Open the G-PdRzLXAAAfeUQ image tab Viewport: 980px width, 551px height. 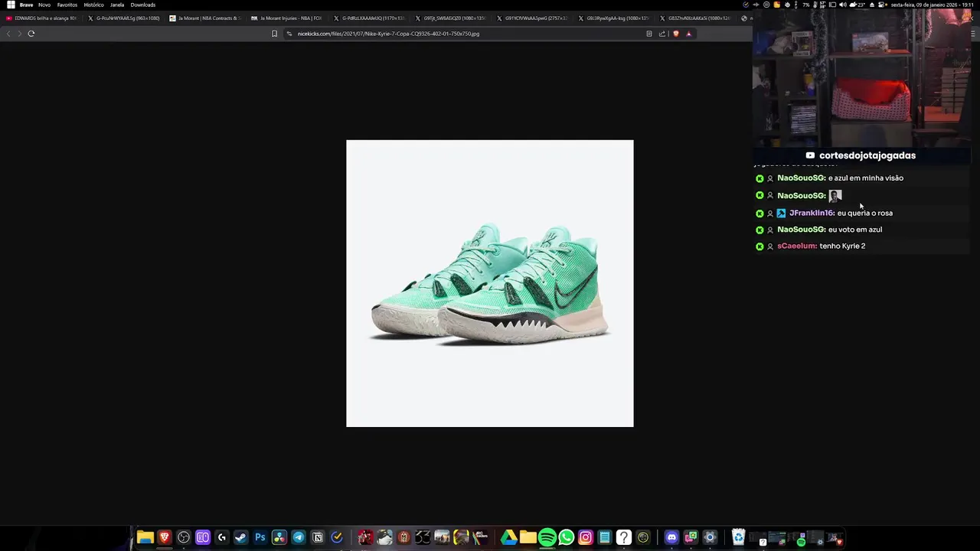(x=369, y=18)
